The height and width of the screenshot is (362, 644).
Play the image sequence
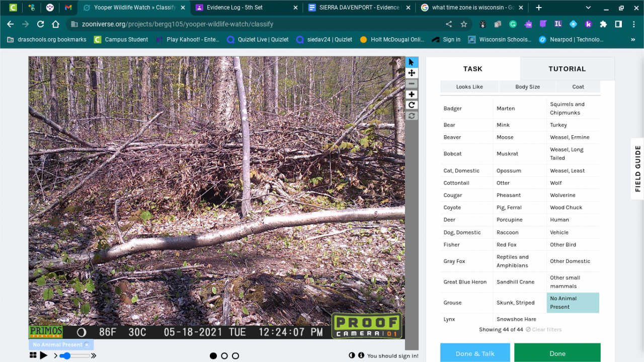[x=44, y=355]
